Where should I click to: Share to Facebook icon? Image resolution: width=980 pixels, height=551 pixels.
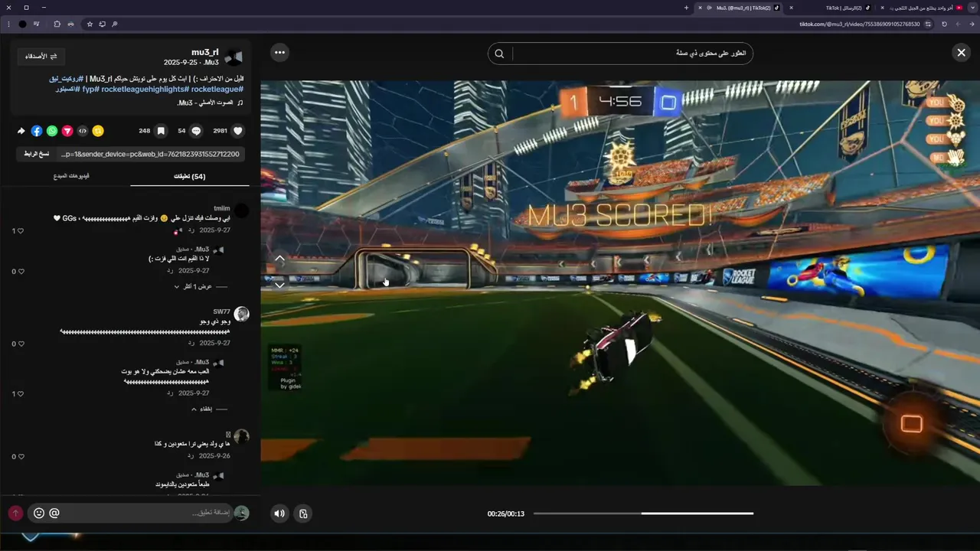(37, 131)
